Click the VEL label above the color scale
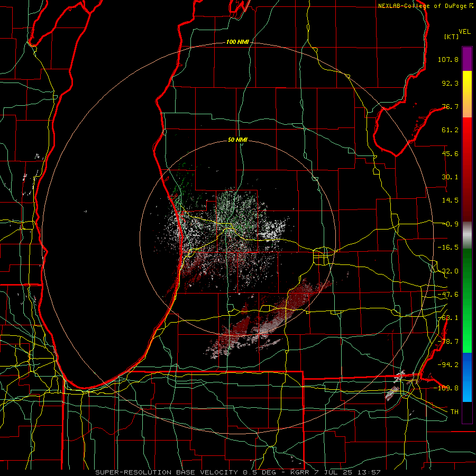 (x=464, y=32)
